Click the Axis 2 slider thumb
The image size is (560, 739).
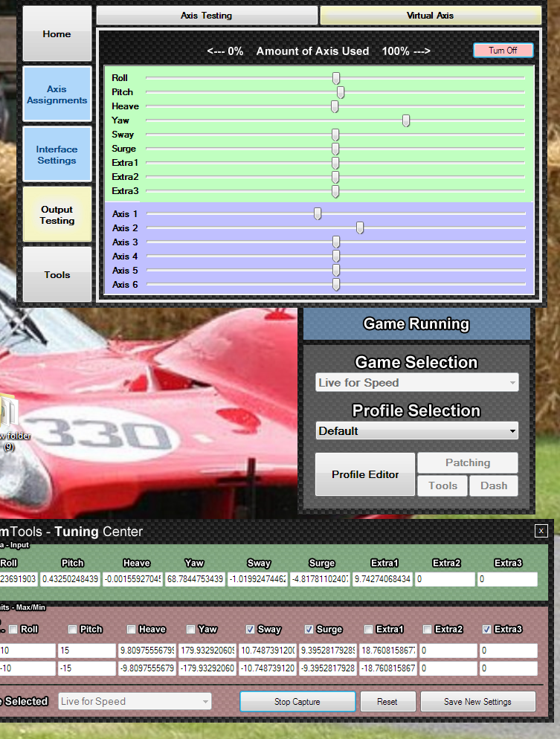point(360,228)
